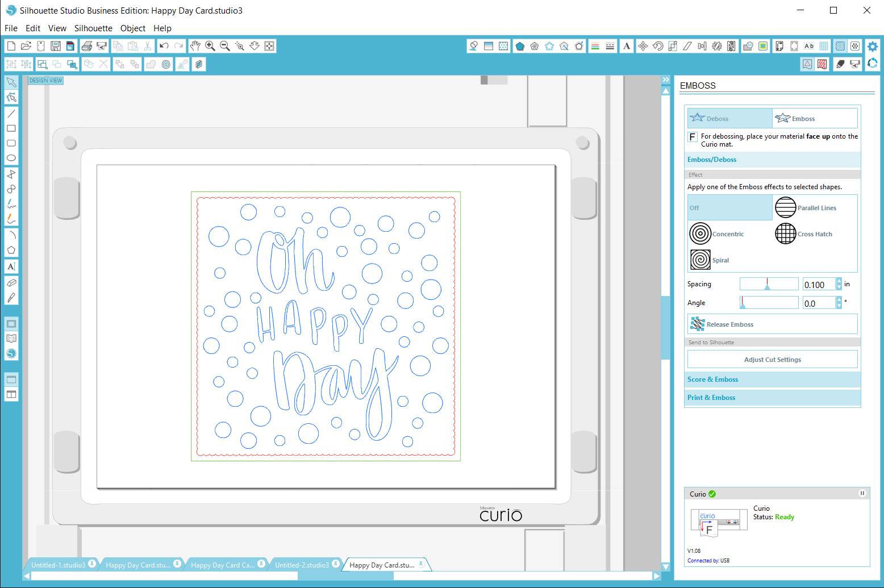Open the Library book icon
Image resolution: width=884 pixels, height=588 pixels.
pos(11,339)
